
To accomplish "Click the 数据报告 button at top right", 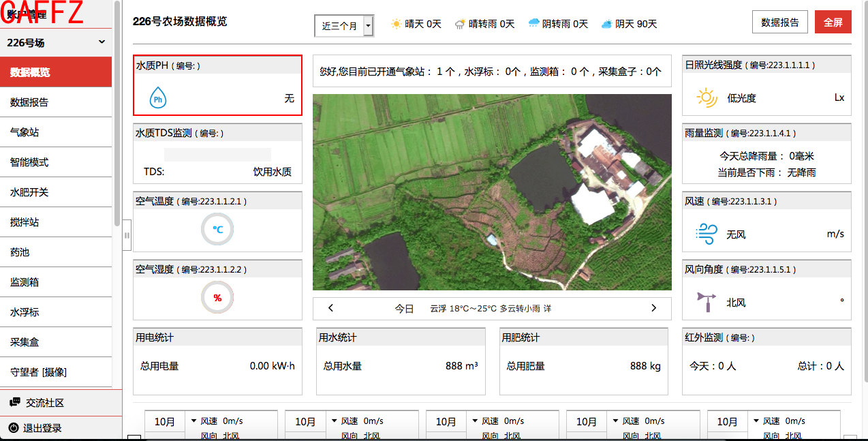I will click(x=779, y=22).
